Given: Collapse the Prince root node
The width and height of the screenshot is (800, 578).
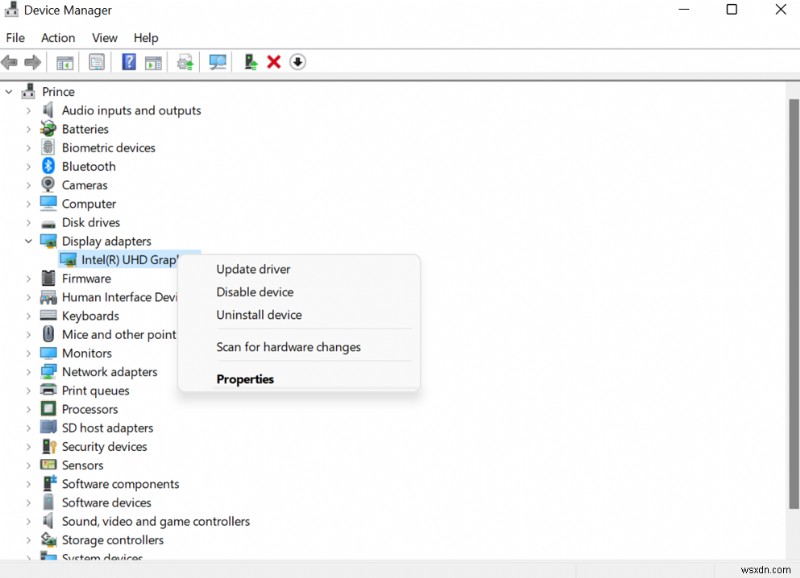Looking at the screenshot, I should [x=9, y=92].
